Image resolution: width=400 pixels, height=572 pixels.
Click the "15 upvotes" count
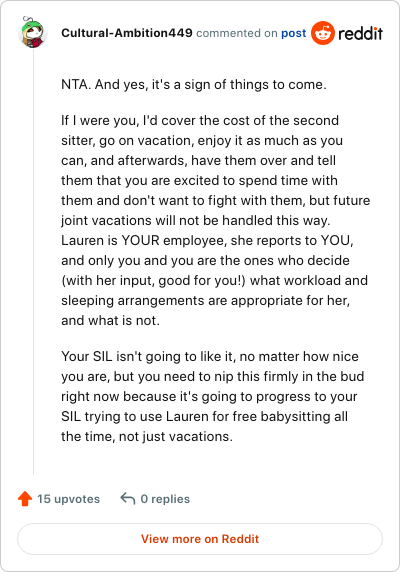coord(69,499)
